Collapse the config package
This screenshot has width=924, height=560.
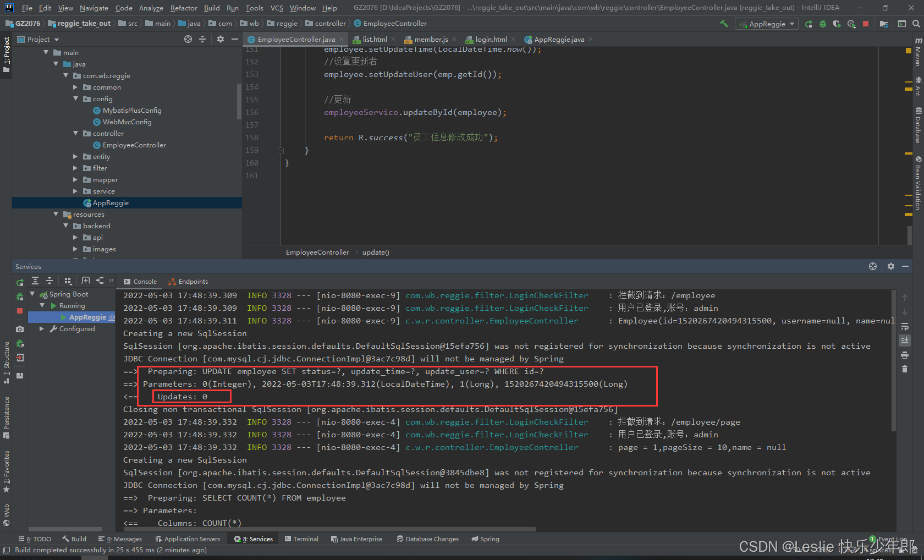coord(76,98)
